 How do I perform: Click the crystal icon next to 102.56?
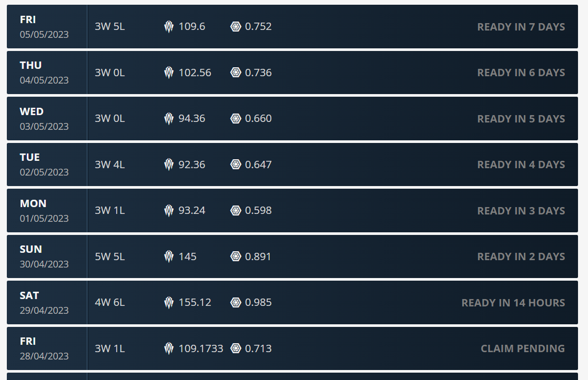pyautogui.click(x=169, y=73)
